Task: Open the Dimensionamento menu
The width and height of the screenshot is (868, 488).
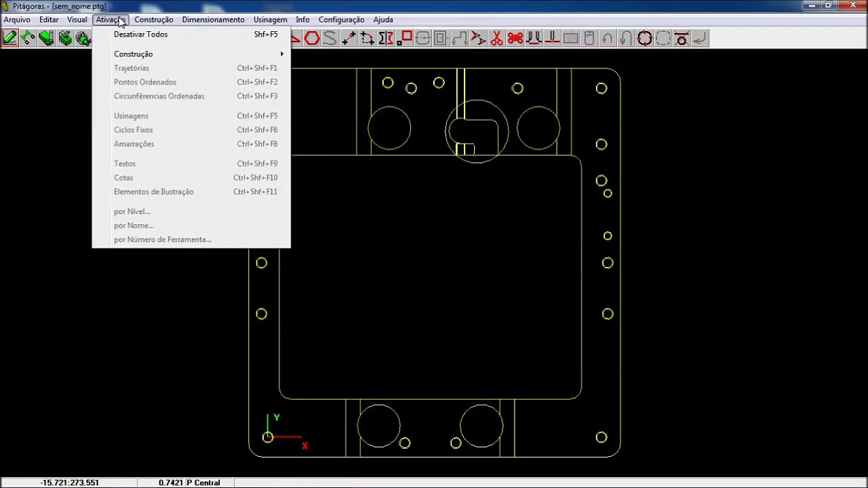Action: 213,20
